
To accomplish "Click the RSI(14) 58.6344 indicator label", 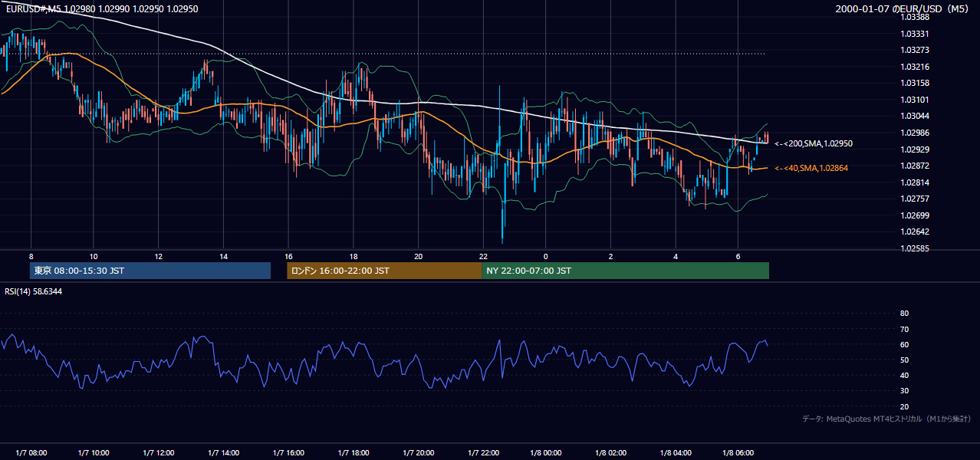I will point(34,291).
